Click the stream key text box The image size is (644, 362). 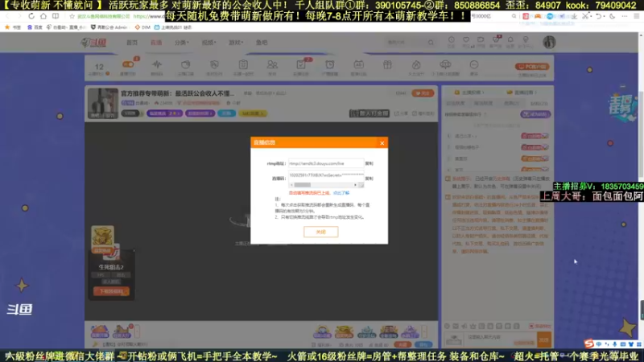click(x=326, y=175)
